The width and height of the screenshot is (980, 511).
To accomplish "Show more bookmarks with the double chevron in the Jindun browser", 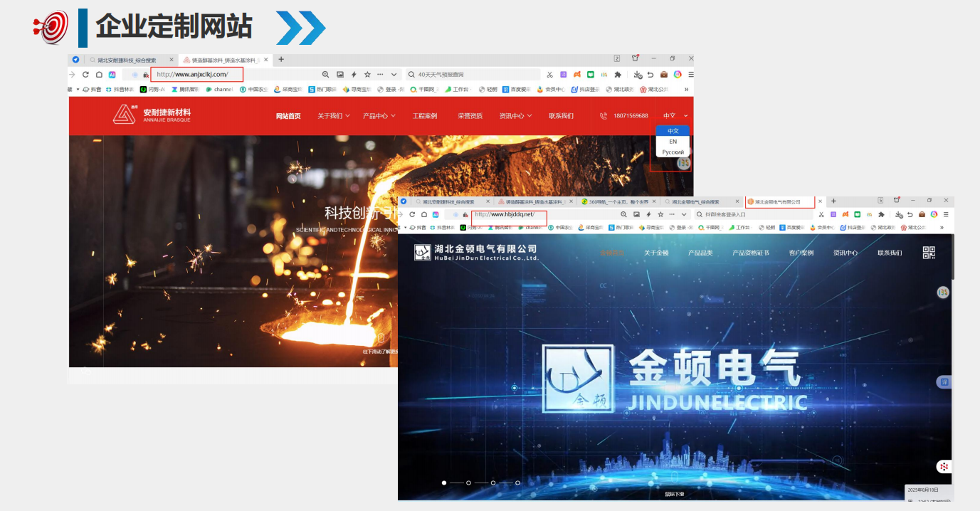I will tap(942, 228).
